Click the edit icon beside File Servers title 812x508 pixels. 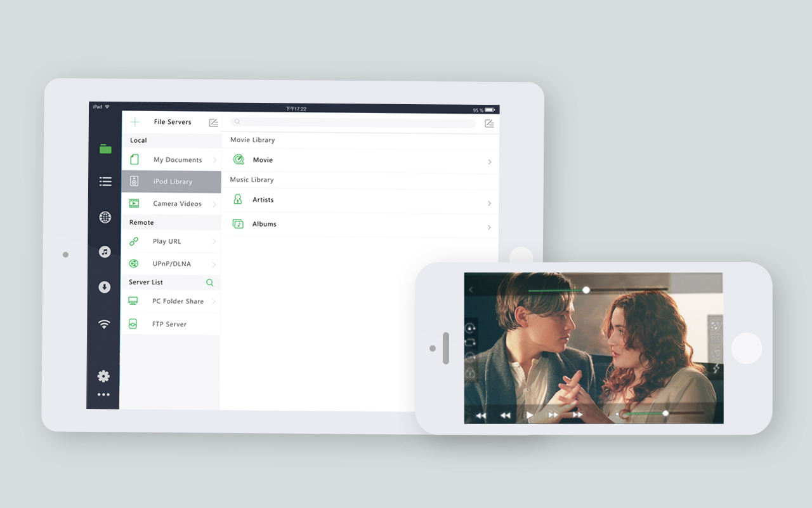coord(214,123)
